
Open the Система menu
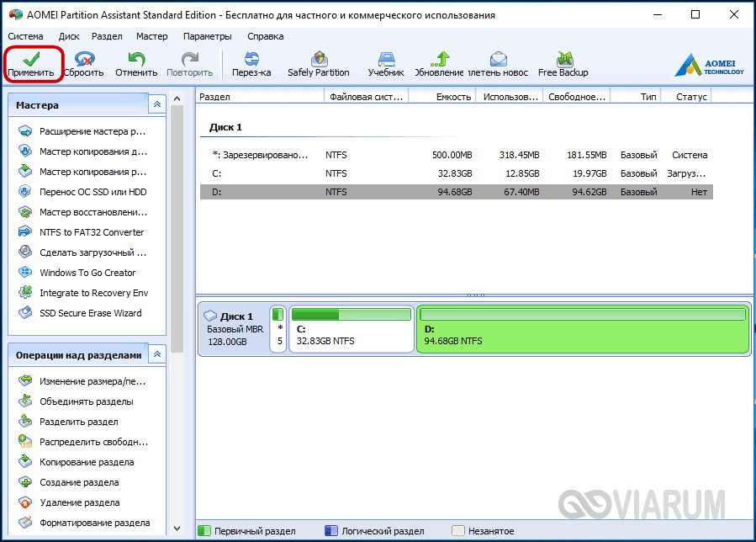click(25, 36)
